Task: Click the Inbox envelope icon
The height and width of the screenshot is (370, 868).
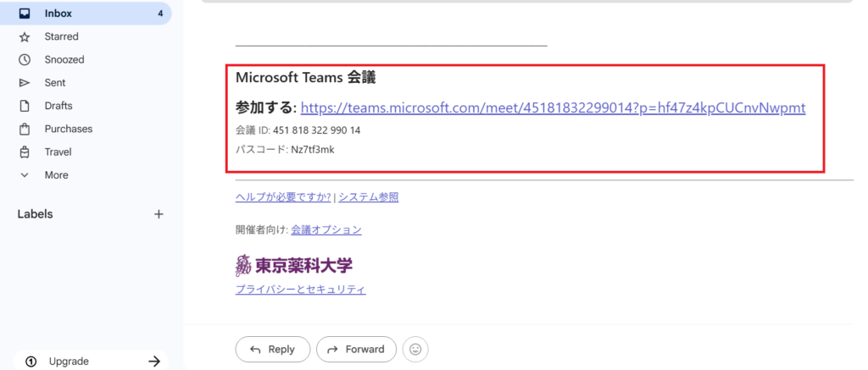Action: click(25, 14)
